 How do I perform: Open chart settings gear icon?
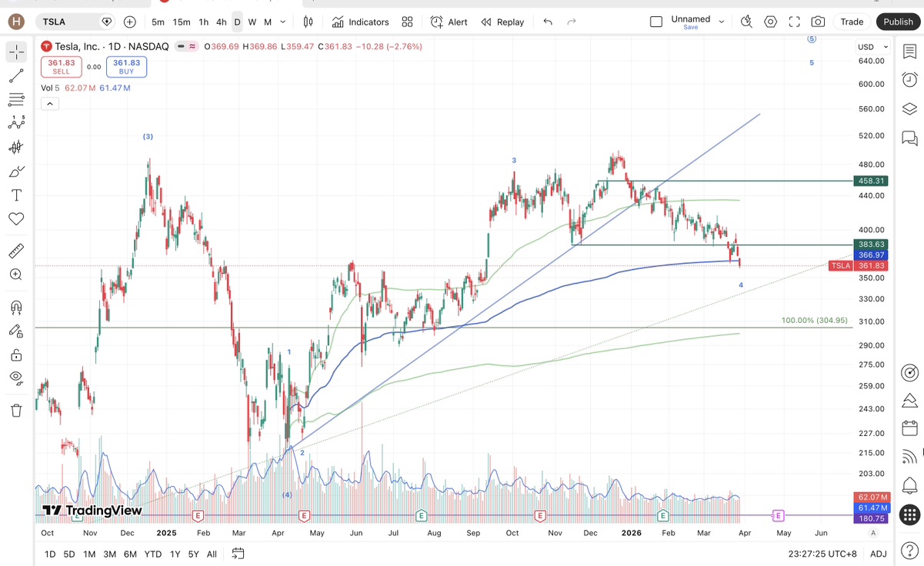click(x=771, y=22)
